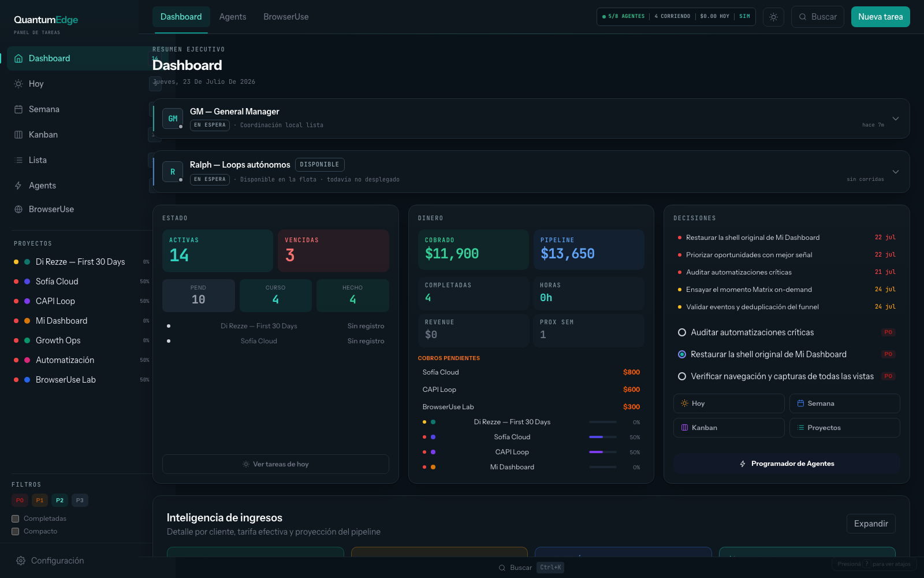Click the lightning icon in Programador de Agentes
Screen dimensions: 924x578
click(x=743, y=464)
